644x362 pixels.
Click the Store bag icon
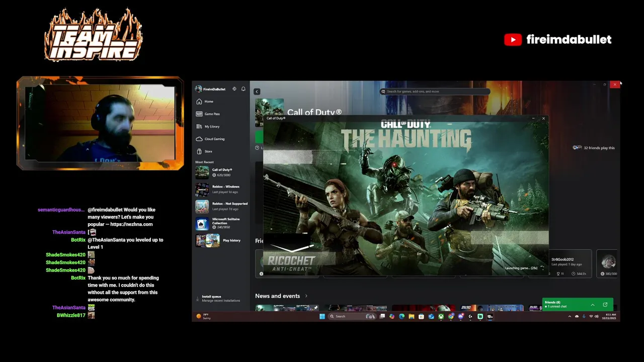(x=199, y=151)
